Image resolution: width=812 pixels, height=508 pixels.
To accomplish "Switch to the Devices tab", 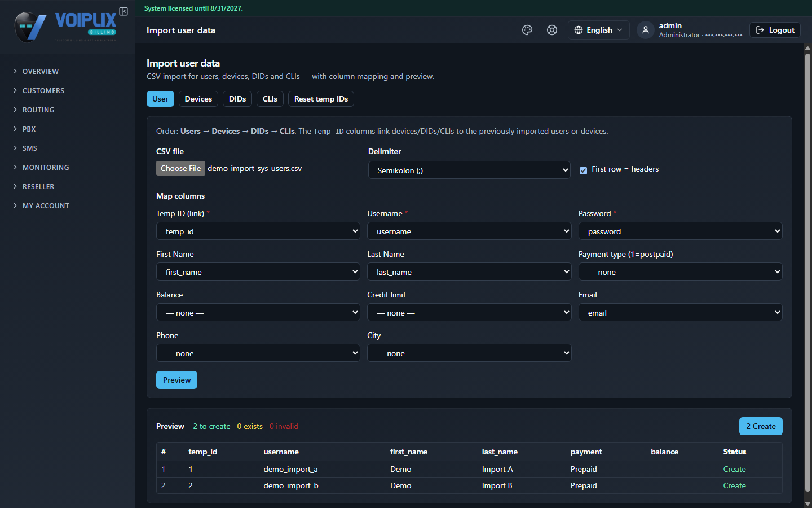I will click(x=198, y=99).
